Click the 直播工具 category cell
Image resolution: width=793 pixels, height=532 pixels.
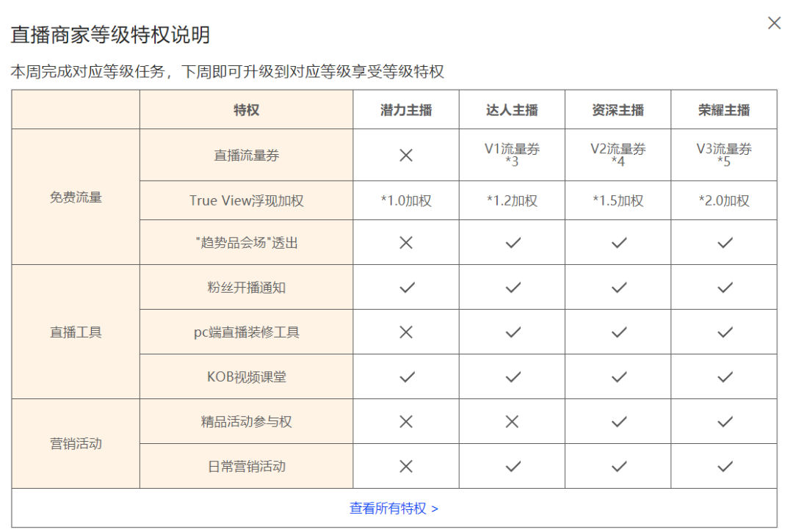pos(76,332)
